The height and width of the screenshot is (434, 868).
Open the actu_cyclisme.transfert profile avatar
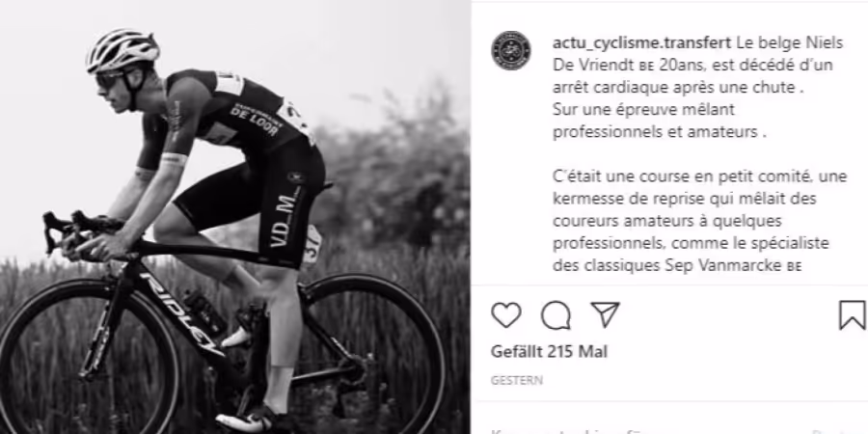[x=511, y=50]
